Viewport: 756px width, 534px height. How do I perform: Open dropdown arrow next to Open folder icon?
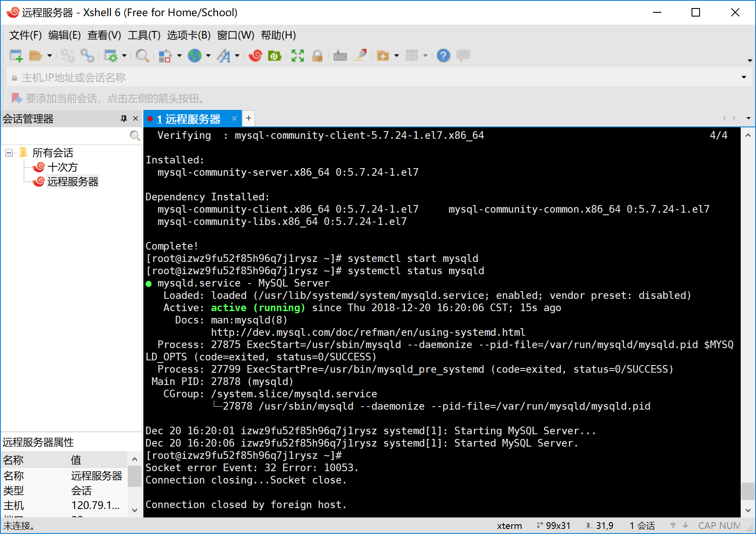[50, 56]
